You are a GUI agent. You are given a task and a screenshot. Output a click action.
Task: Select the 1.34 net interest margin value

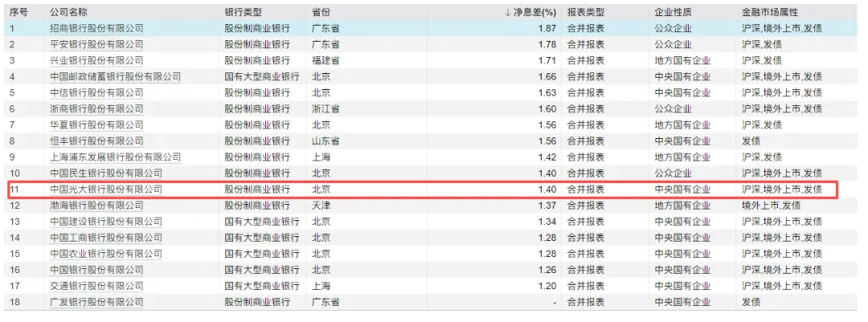(547, 222)
